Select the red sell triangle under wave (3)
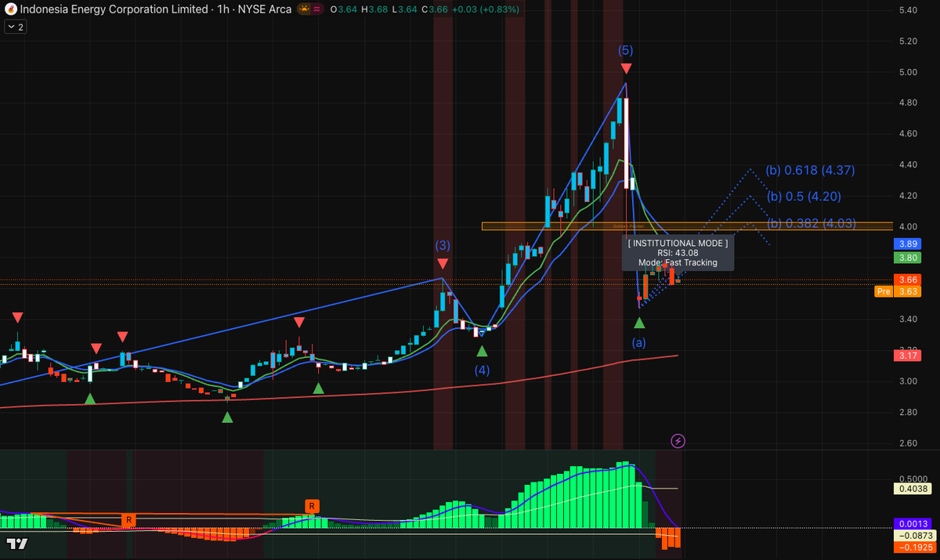 (443, 264)
